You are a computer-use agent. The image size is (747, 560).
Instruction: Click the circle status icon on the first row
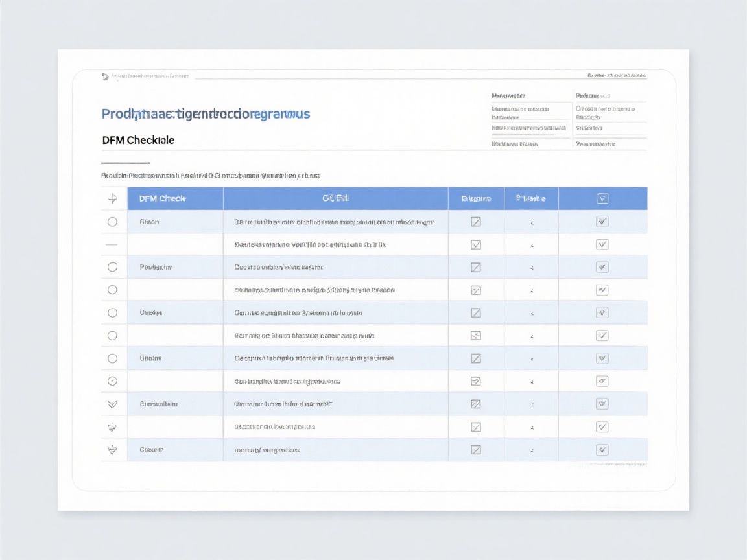(x=113, y=221)
